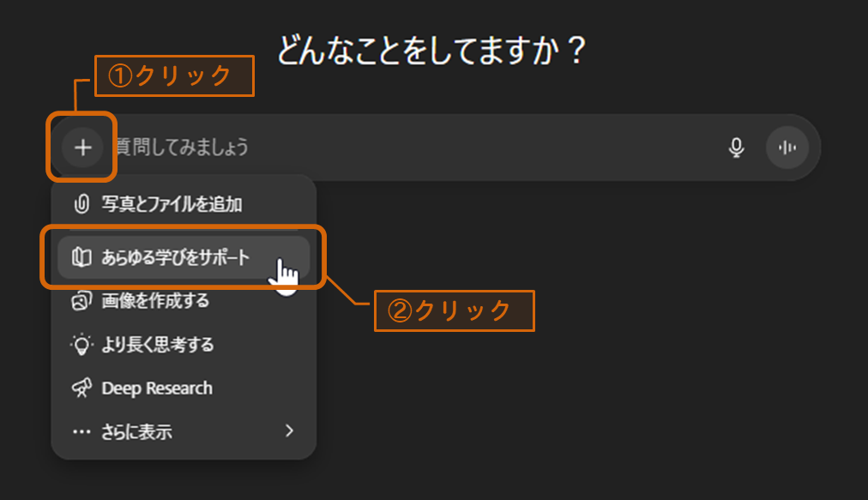This screenshot has height=500, width=868.
Task: Click the image creation icon
Action: (x=81, y=301)
